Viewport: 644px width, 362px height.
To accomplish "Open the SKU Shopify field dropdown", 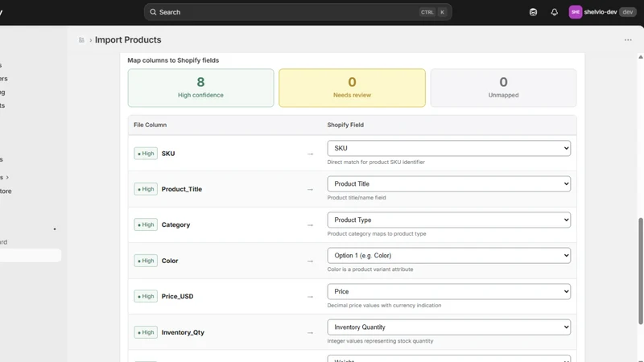I will pos(448,148).
